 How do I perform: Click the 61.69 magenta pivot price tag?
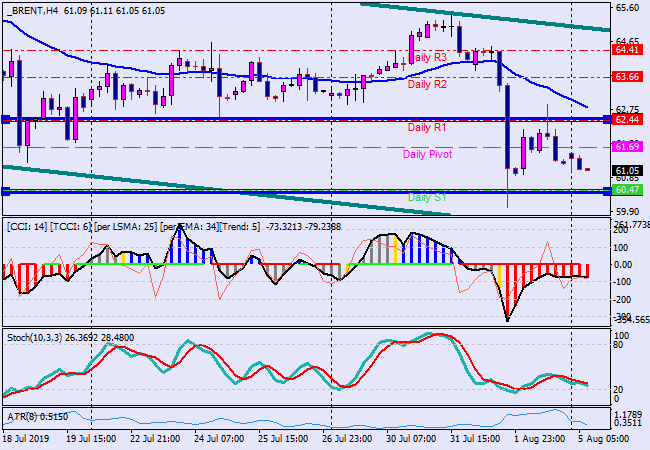tap(627, 146)
